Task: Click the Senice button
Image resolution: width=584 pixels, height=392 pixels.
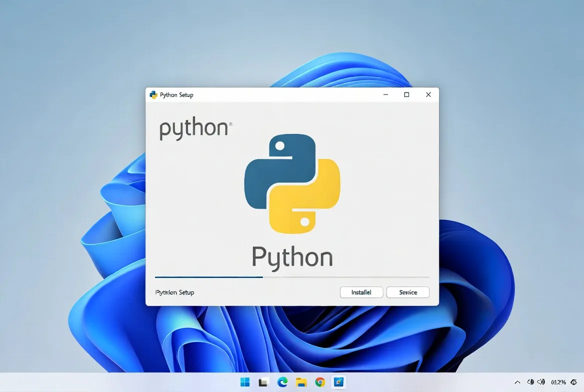Action: coord(408,292)
